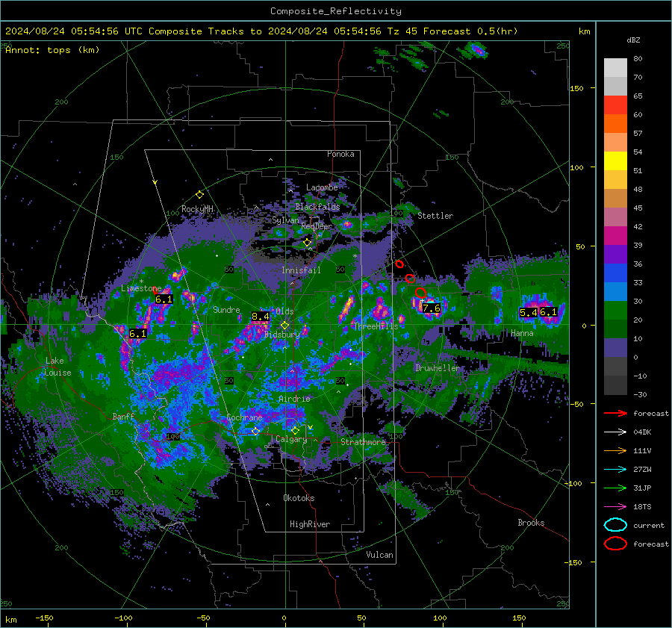Click the HighRiver city label
The width and height of the screenshot is (672, 628).
310,524
